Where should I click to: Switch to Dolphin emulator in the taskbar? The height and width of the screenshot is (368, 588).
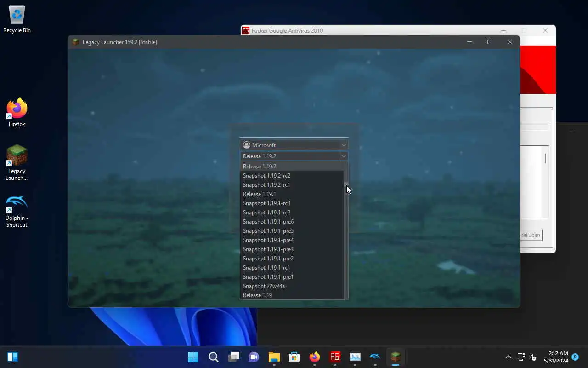tap(375, 357)
